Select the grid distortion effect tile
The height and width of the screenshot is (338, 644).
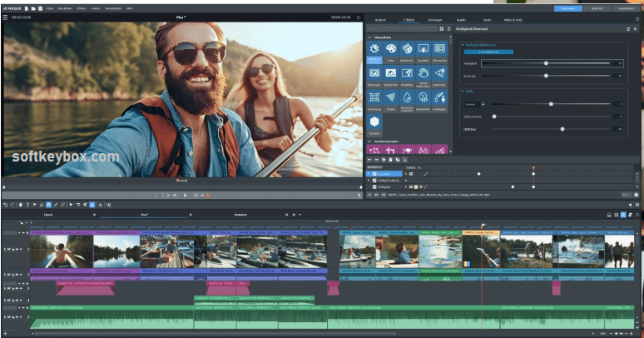click(x=374, y=102)
